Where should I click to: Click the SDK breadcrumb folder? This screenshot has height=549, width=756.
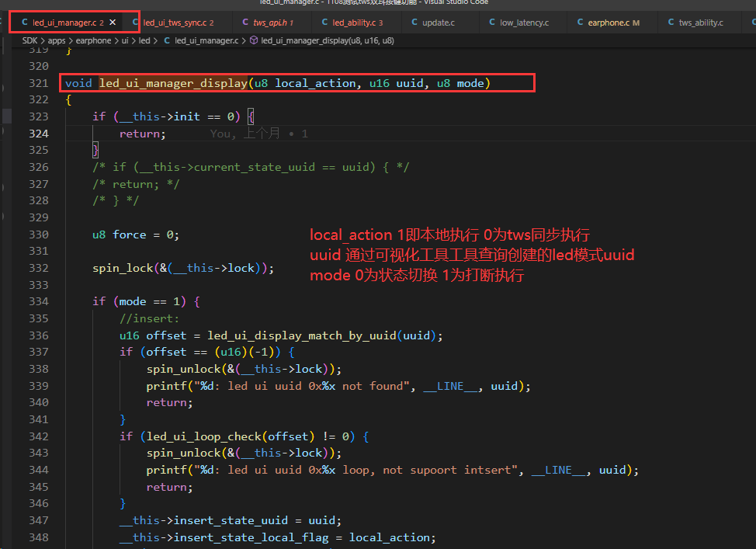click(x=29, y=40)
